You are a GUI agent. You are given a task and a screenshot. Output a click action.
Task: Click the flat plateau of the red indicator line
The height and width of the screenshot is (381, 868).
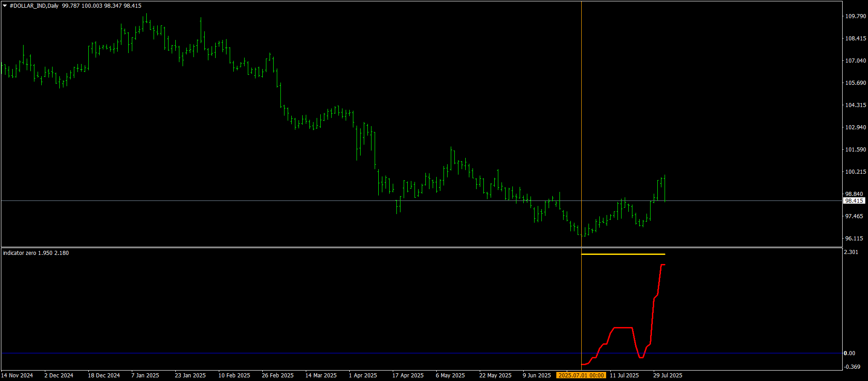[623, 327]
